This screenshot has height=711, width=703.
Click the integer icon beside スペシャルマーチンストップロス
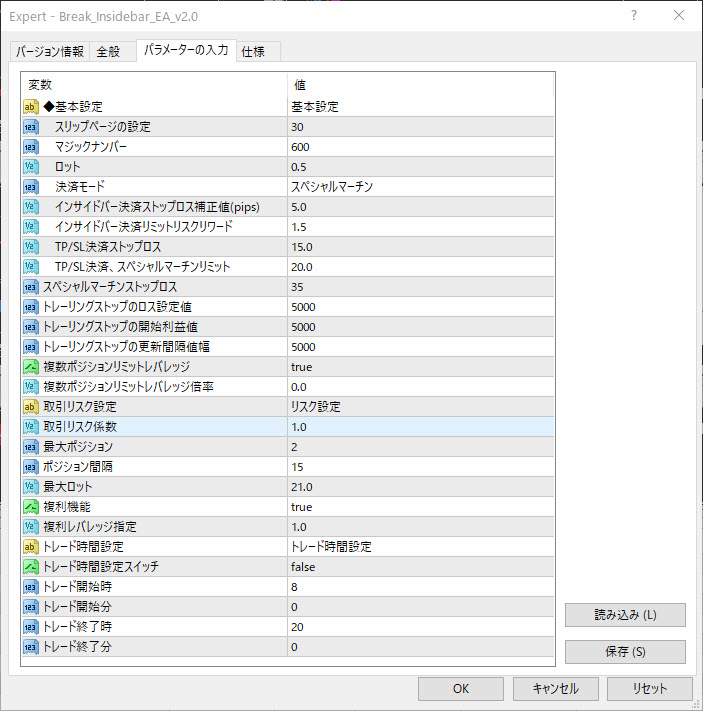click(31, 287)
